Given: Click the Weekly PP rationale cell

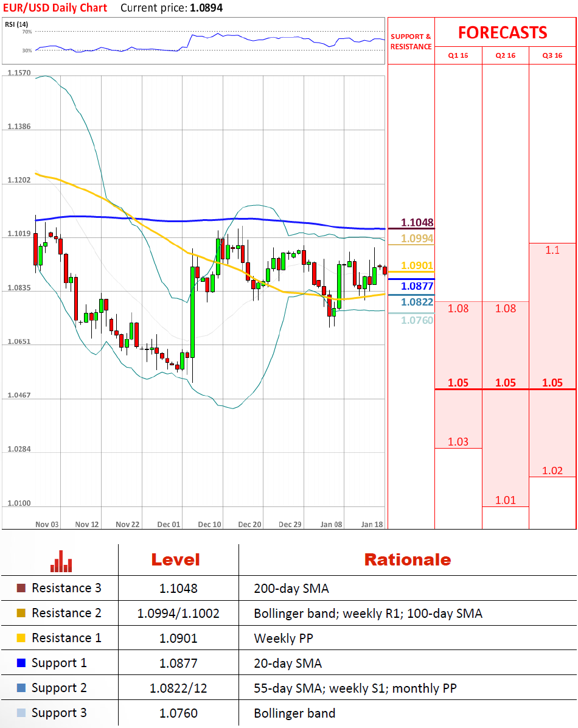Looking at the screenshot, I should pos(283,639).
